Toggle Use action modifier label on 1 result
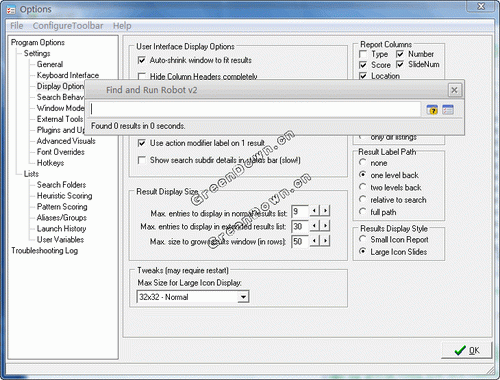Screen dimensions: 500x380 pos(142,143)
